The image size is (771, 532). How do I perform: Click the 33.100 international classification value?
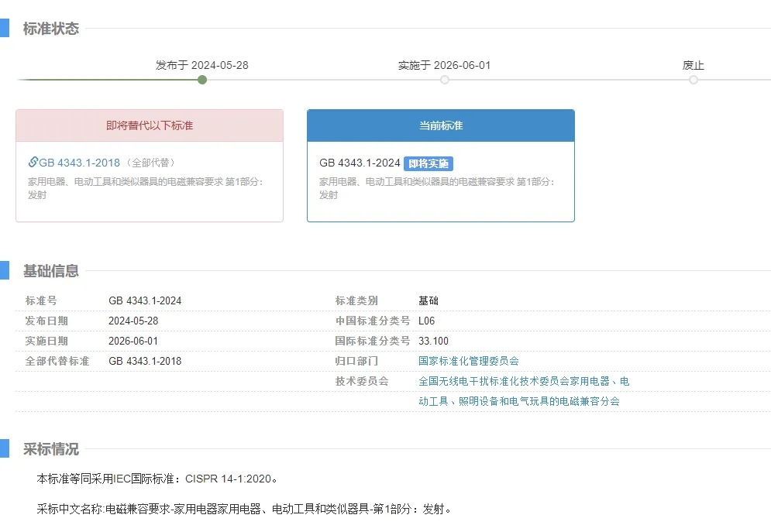pos(433,341)
